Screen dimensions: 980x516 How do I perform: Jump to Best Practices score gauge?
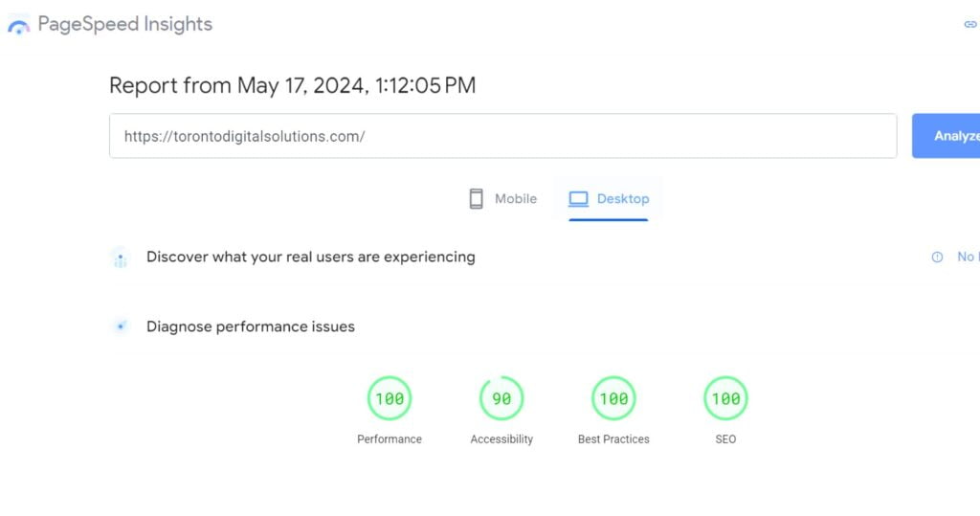coord(613,398)
